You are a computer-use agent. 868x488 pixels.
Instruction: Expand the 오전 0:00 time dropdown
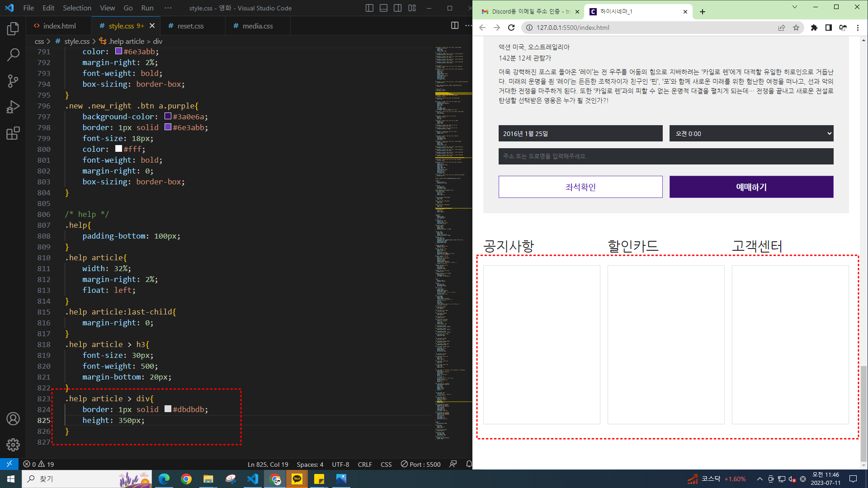coord(751,134)
